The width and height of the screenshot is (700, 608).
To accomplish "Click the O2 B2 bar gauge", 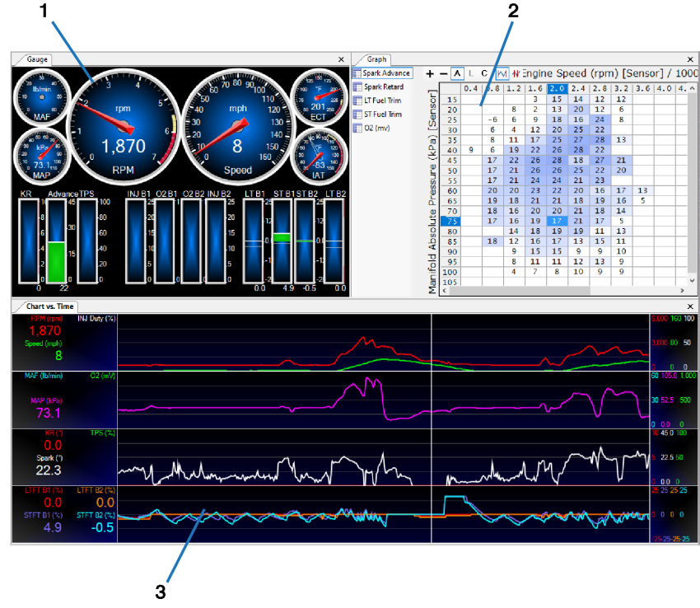I will click(191, 241).
